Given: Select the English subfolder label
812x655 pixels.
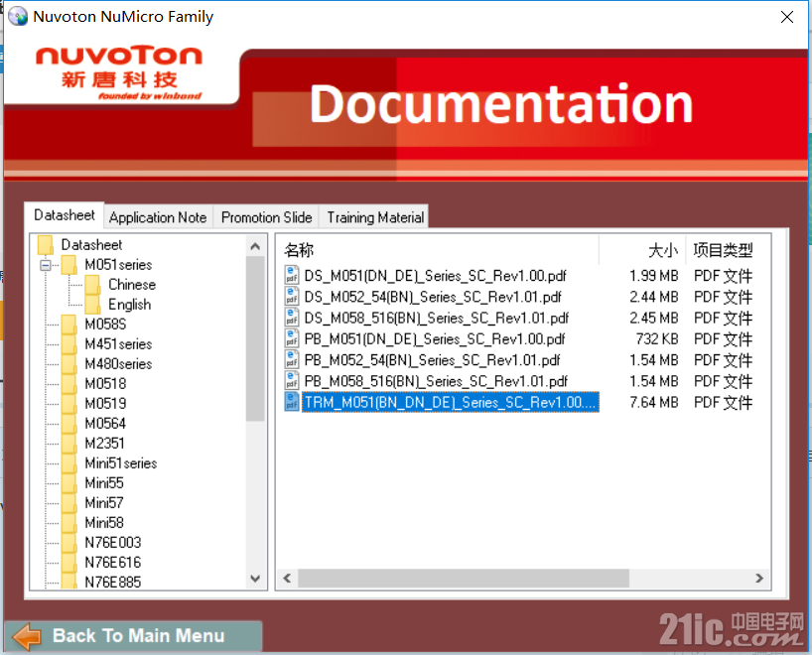Looking at the screenshot, I should [x=129, y=305].
